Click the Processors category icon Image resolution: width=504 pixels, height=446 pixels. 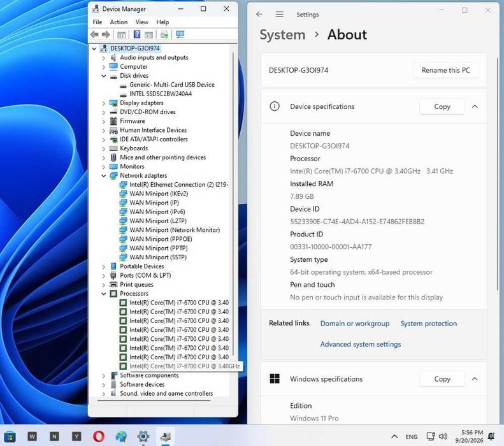click(113, 293)
